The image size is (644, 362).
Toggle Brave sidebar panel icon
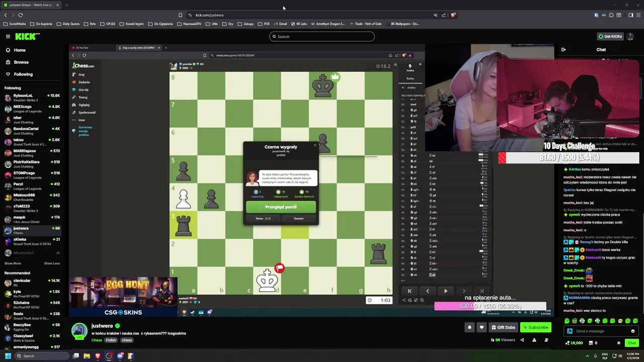pos(631,15)
